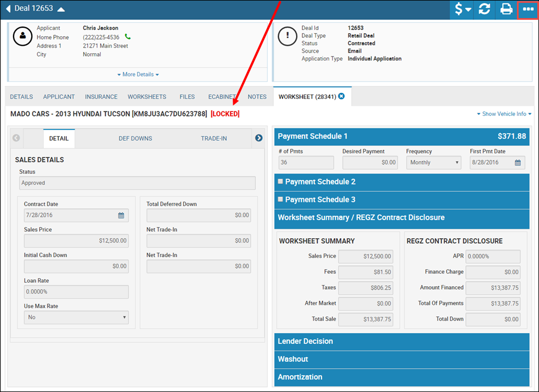Print the deal using the printer icon
539x392 pixels.
506,9
